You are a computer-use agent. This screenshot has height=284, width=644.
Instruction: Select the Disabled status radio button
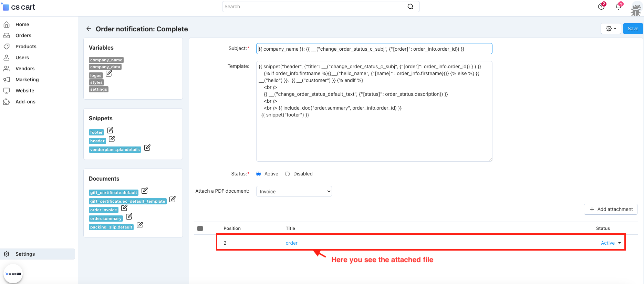click(x=287, y=174)
